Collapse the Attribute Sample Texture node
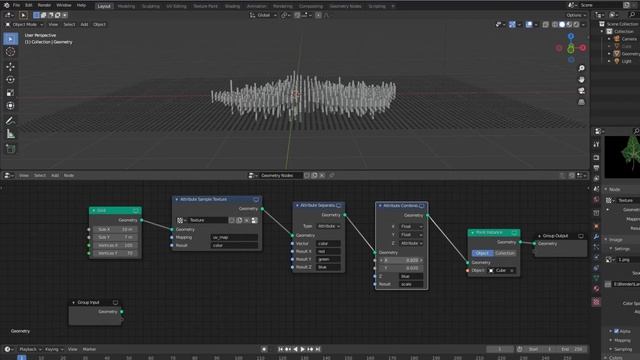Viewport: 640px width, 360px height. coord(177,199)
